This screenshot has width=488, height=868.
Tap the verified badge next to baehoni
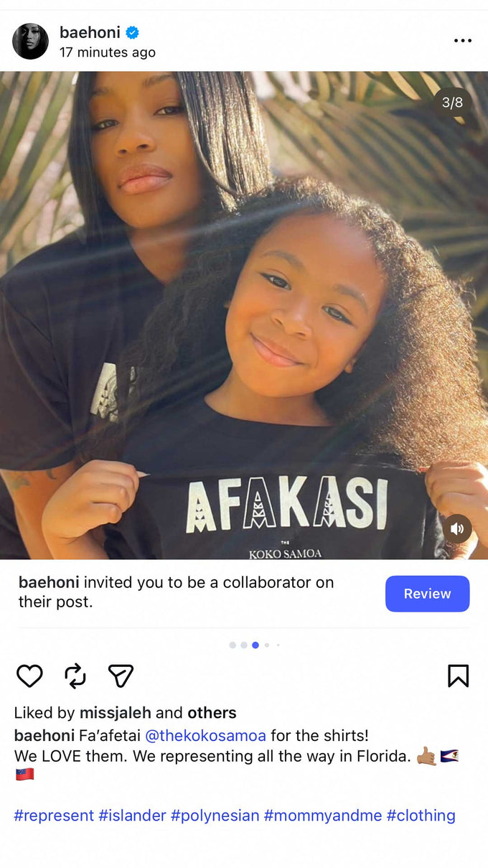132,32
